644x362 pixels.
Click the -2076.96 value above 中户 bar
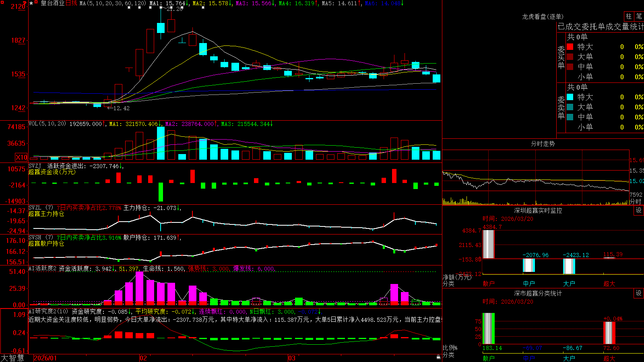(x=535, y=255)
